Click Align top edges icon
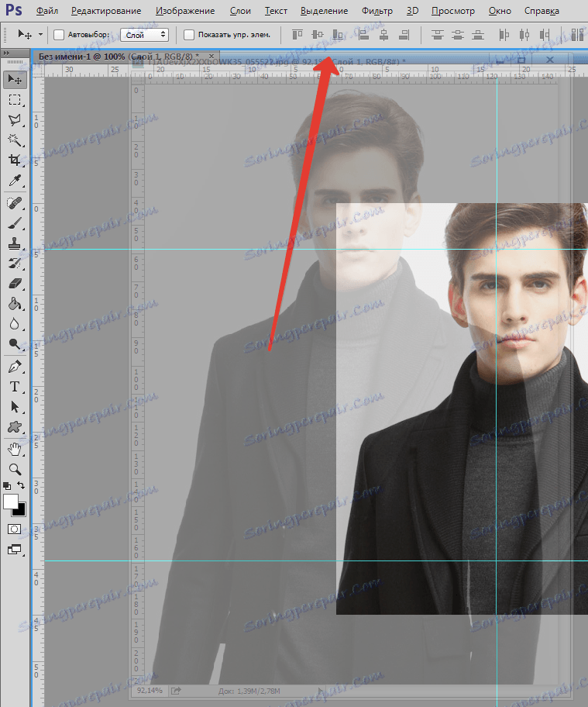The height and width of the screenshot is (707, 588). click(297, 35)
